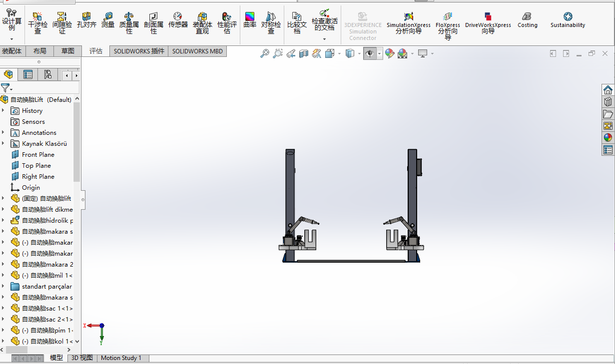This screenshot has height=364, width=615.
Task: Open Edit Appearance color ball icon
Action: pos(390,53)
